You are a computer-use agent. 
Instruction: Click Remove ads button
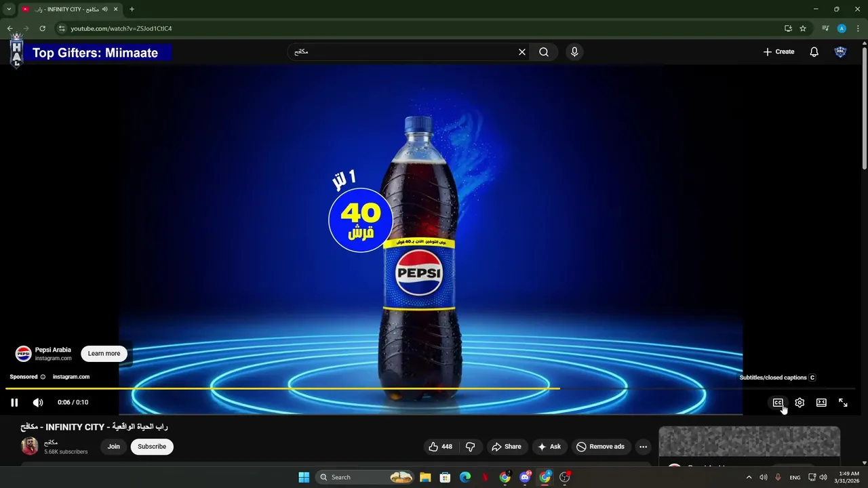[600, 447]
